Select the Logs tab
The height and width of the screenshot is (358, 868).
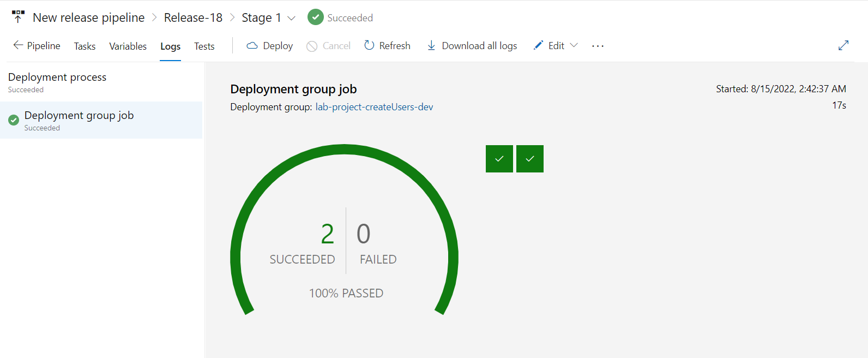[x=170, y=46]
